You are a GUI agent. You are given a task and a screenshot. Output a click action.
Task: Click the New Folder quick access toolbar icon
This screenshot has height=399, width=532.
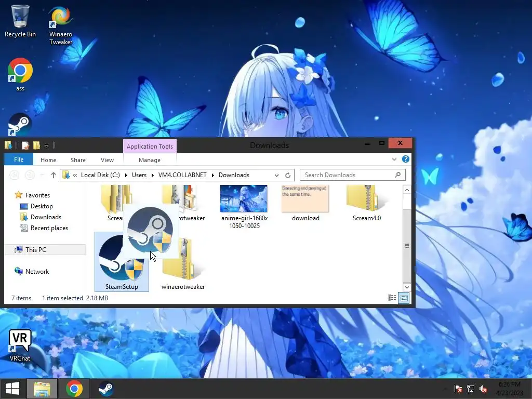36,145
